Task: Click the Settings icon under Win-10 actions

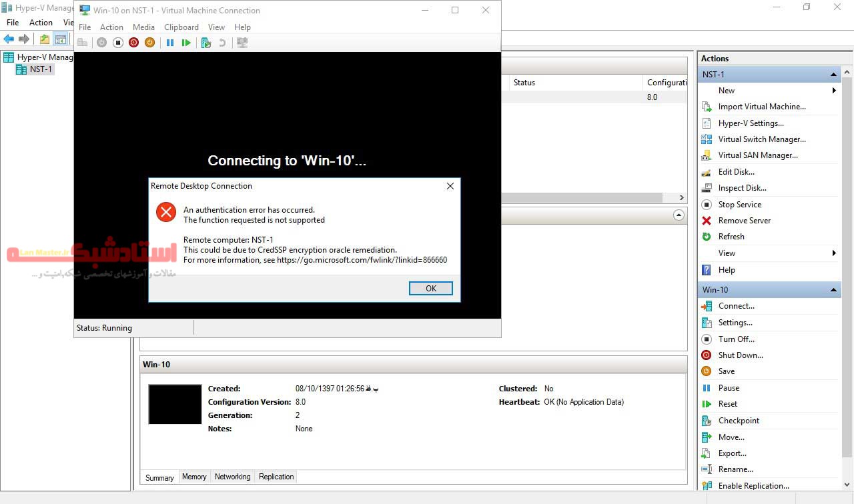Action: (707, 323)
